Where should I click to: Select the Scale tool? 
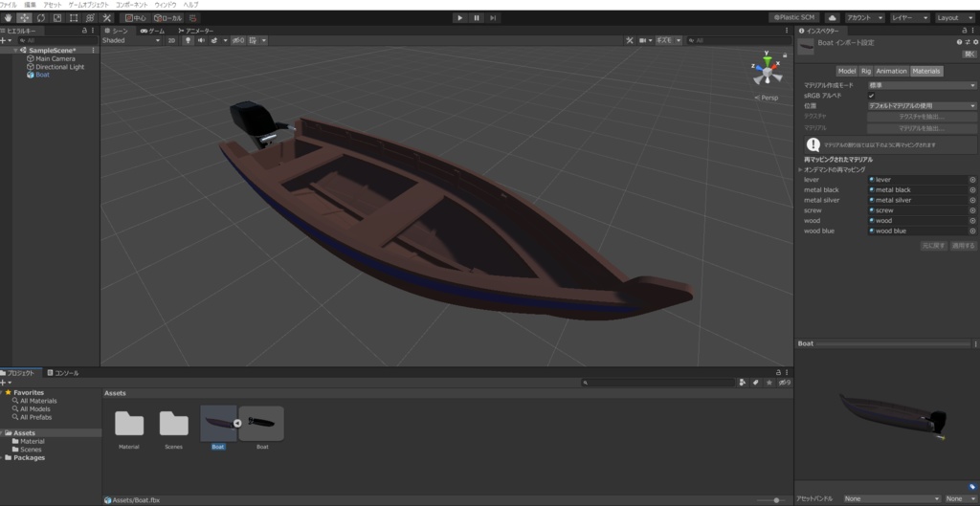click(x=57, y=18)
